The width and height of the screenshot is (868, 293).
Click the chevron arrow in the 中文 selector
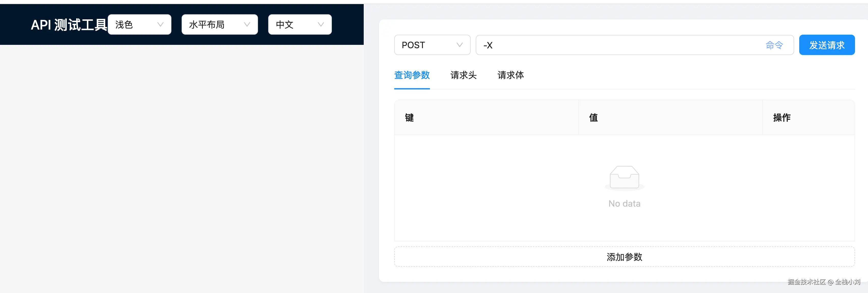tap(321, 25)
